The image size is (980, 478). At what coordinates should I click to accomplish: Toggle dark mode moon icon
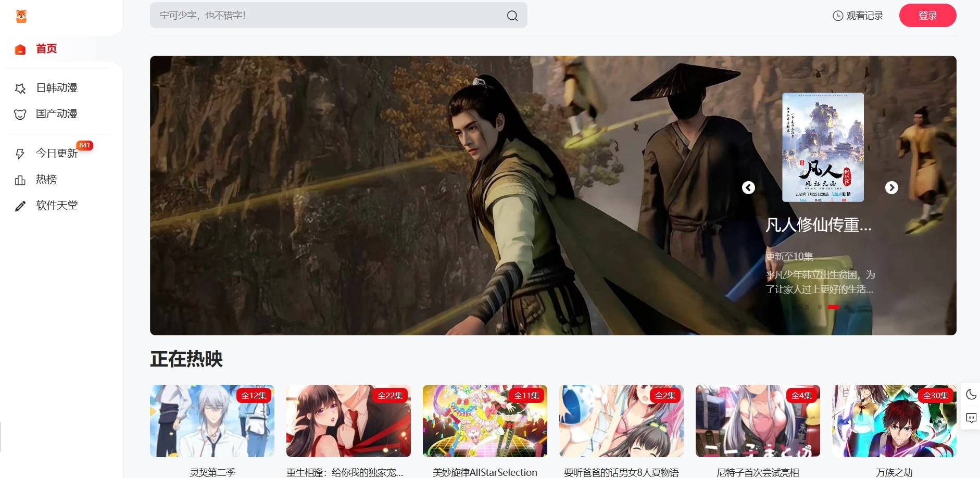(x=971, y=395)
